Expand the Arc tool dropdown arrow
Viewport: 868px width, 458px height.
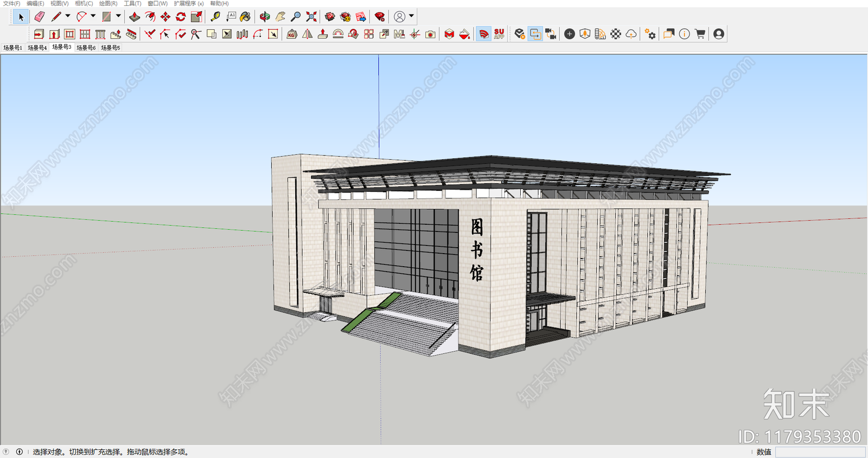[x=93, y=17]
